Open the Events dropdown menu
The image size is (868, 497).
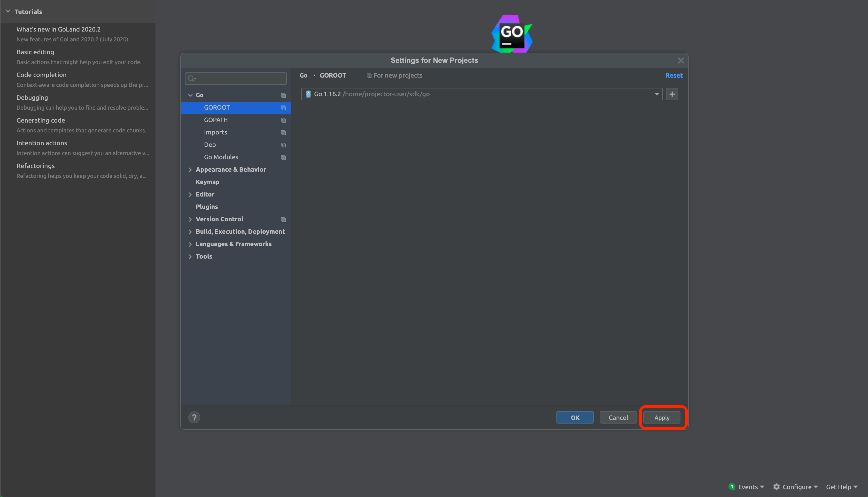(751, 487)
